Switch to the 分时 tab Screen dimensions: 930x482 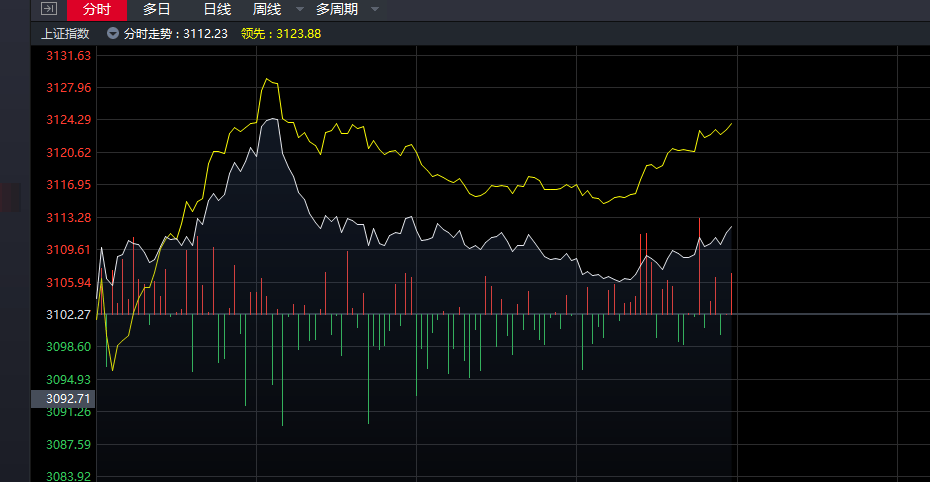pos(97,9)
